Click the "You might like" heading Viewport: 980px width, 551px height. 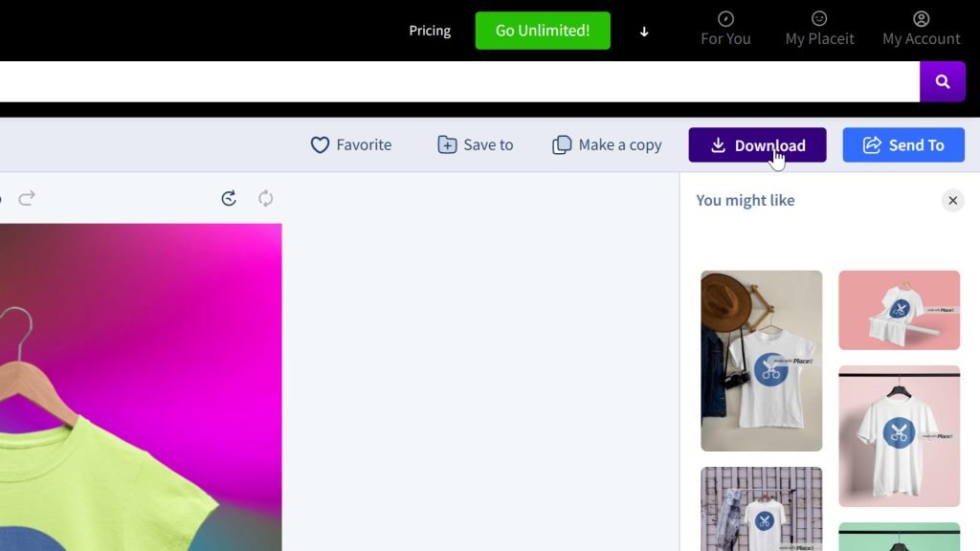pos(746,201)
